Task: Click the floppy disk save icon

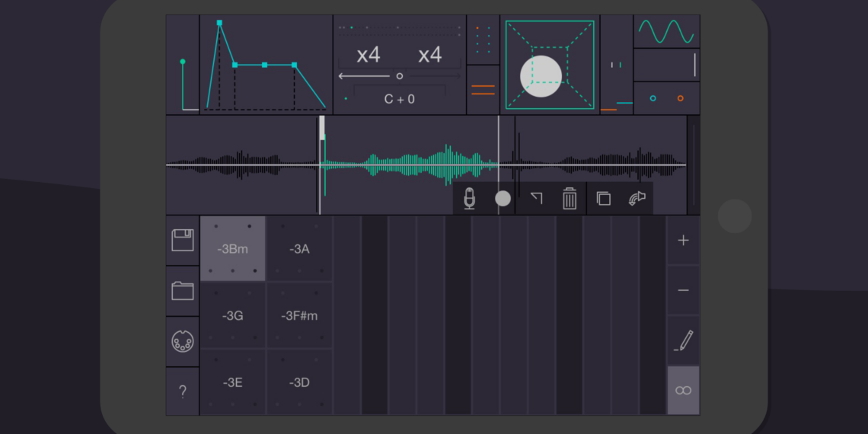Action: pos(183,241)
